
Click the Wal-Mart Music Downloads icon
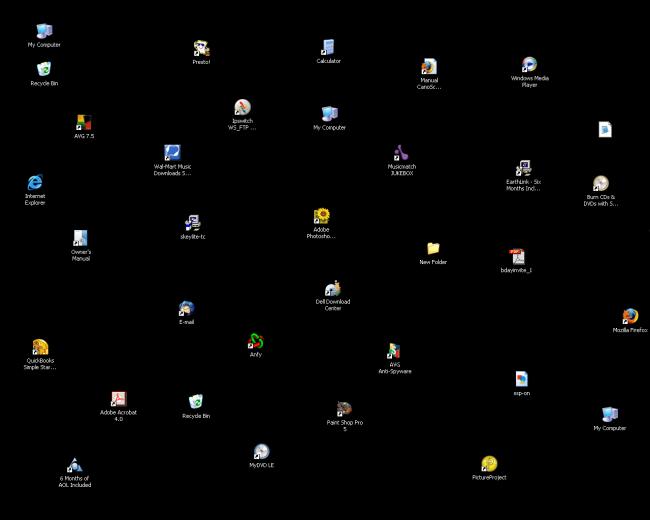[x=172, y=153]
